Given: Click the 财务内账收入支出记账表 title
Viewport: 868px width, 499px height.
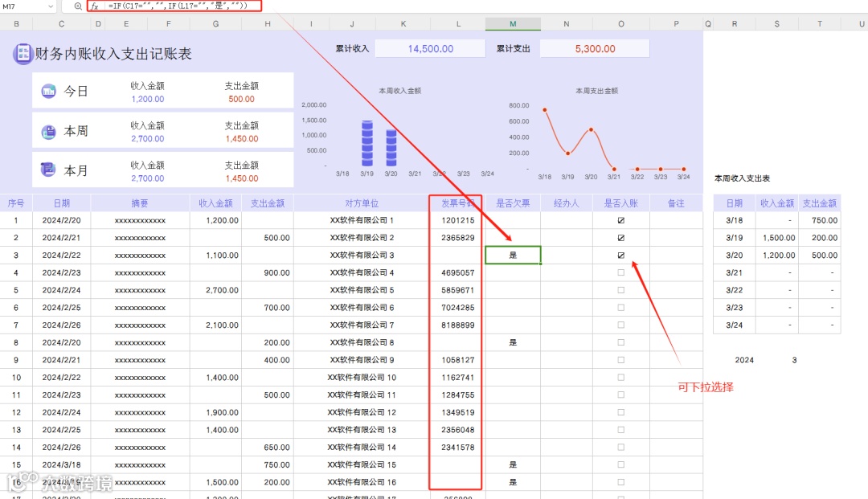Looking at the screenshot, I should (x=113, y=54).
